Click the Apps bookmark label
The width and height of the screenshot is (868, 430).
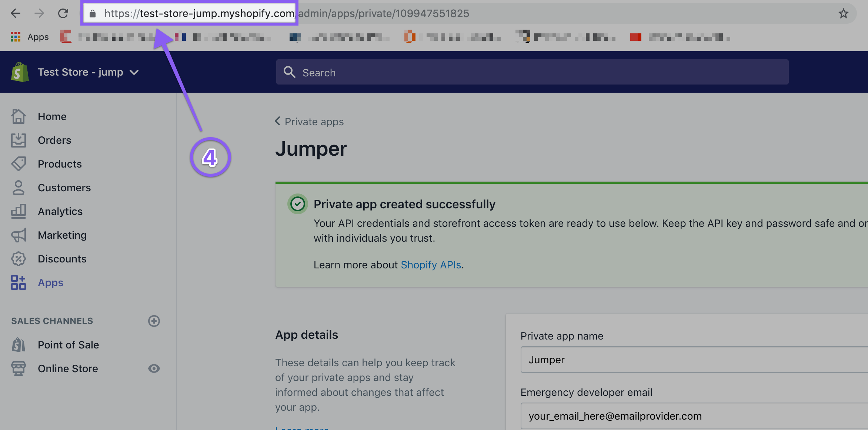(x=38, y=37)
